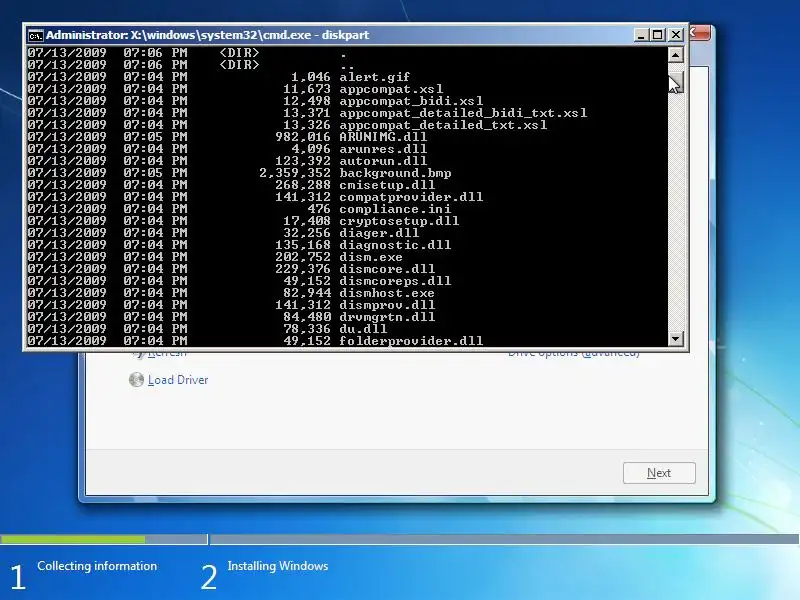Close the Windows setup dialog behind
Image resolution: width=800 pixels, height=600 pixels.
coord(699,34)
